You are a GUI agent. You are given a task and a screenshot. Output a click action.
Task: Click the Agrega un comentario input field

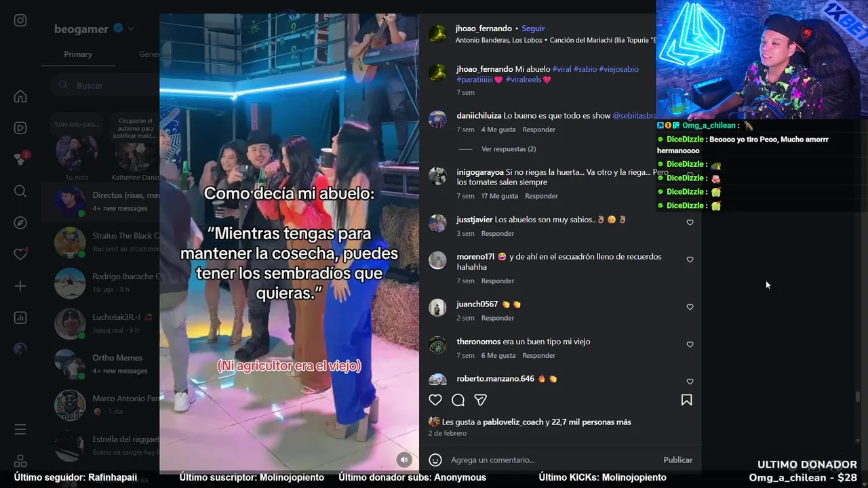coord(553,460)
